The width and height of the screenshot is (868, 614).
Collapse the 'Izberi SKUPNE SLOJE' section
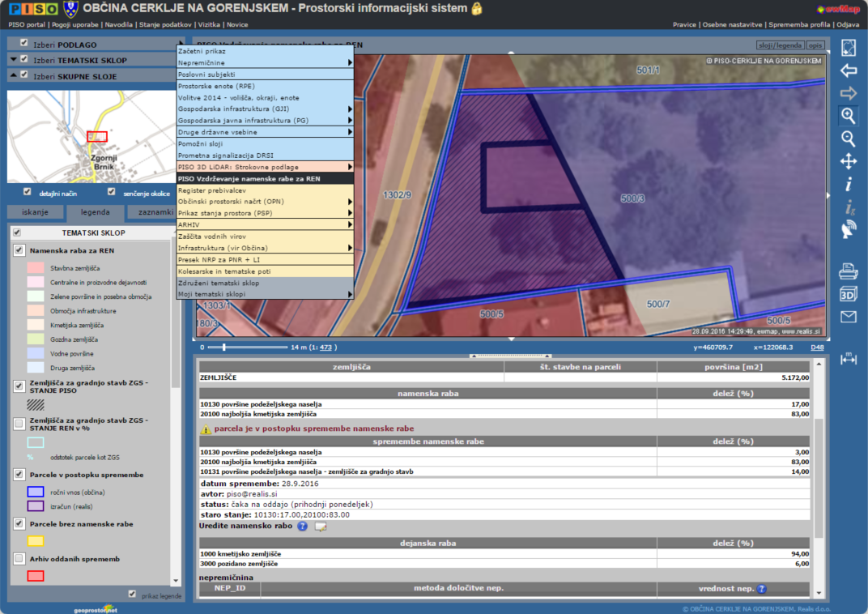(x=13, y=76)
